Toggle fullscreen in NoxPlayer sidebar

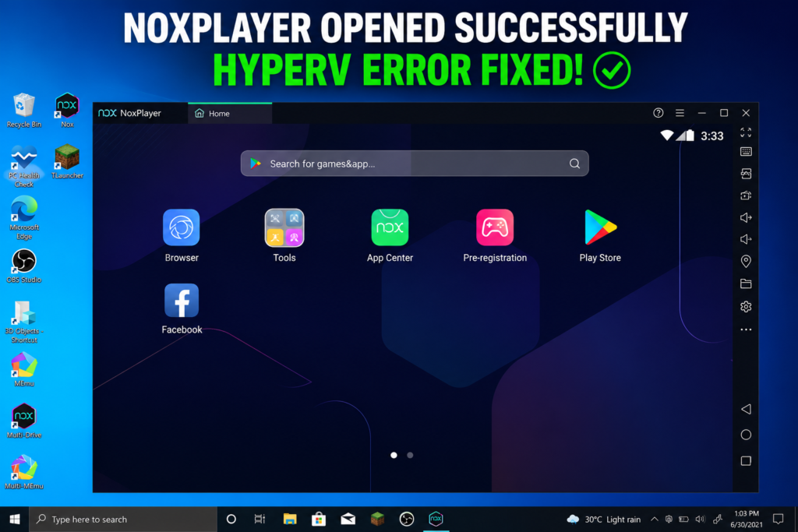pos(746,132)
